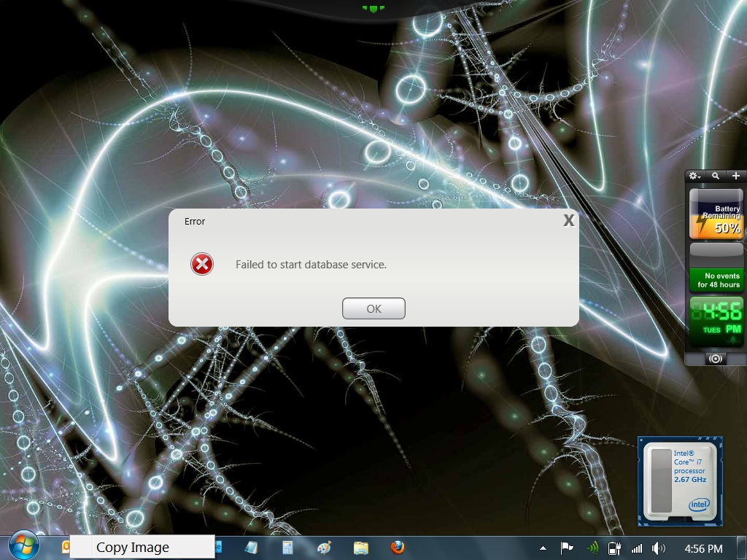Click the red error cross icon
Viewport: 747px width, 560px height.
[202, 264]
